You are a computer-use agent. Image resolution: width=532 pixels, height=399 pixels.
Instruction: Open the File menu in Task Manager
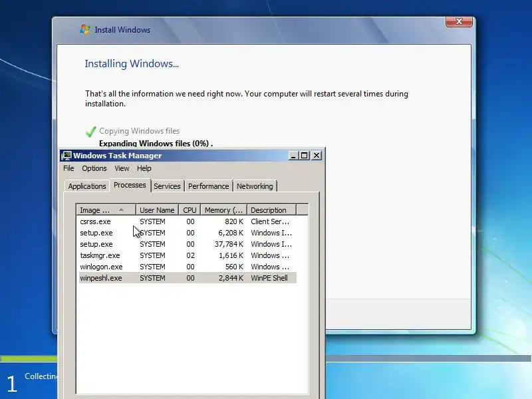coord(68,168)
